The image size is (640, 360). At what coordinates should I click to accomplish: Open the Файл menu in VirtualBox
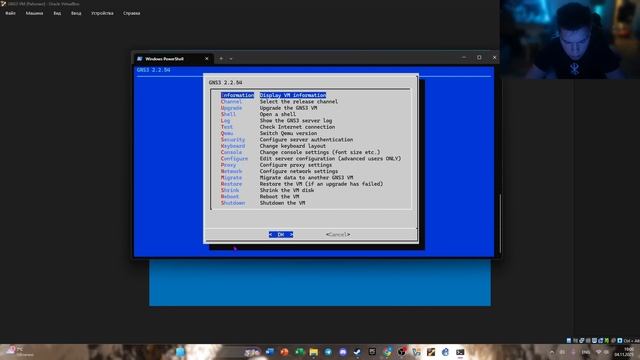point(10,13)
